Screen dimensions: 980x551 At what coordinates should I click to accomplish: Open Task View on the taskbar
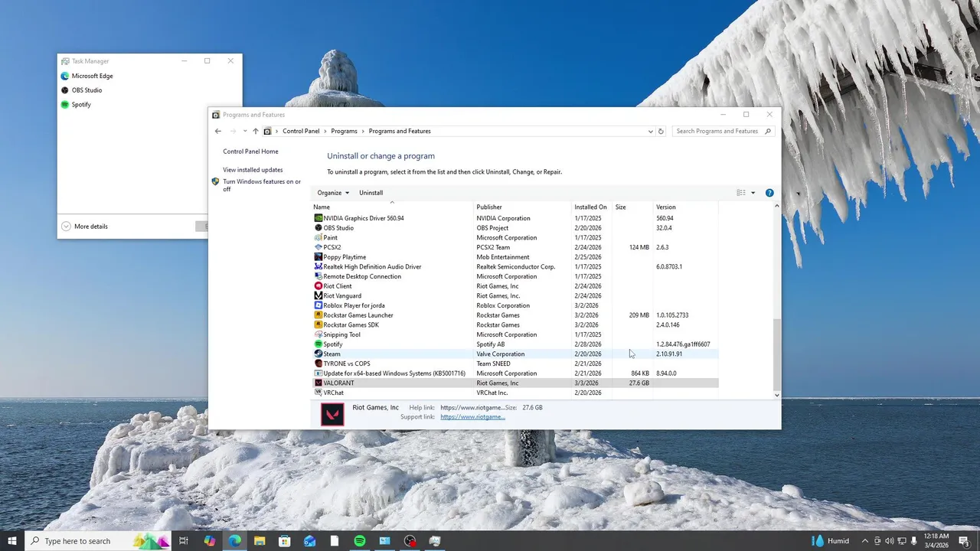pyautogui.click(x=184, y=541)
